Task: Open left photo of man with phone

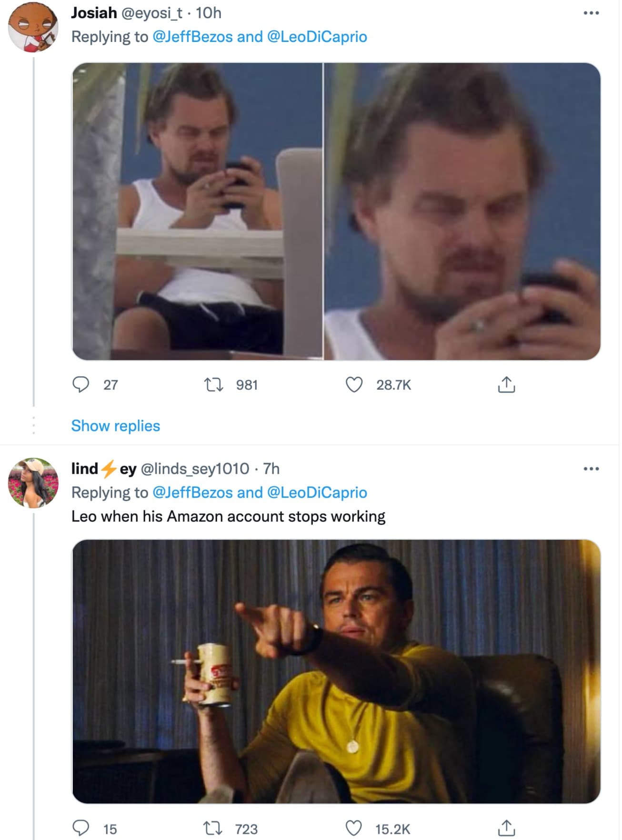Action: tap(197, 211)
